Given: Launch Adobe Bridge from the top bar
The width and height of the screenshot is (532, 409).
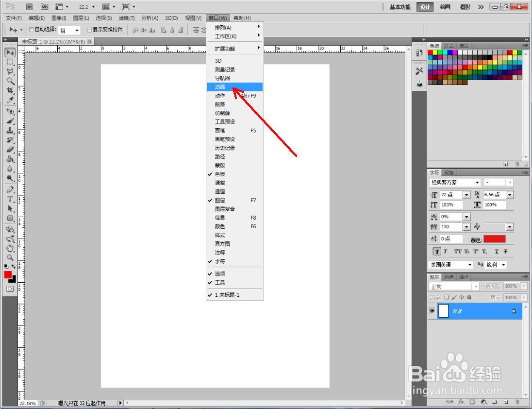Looking at the screenshot, I should pos(30,6).
